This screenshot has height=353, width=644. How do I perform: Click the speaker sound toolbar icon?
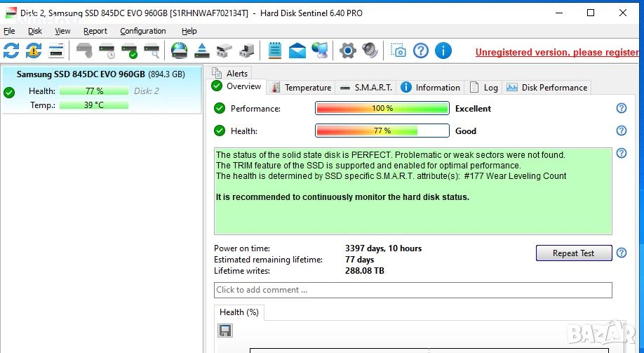[x=370, y=51]
